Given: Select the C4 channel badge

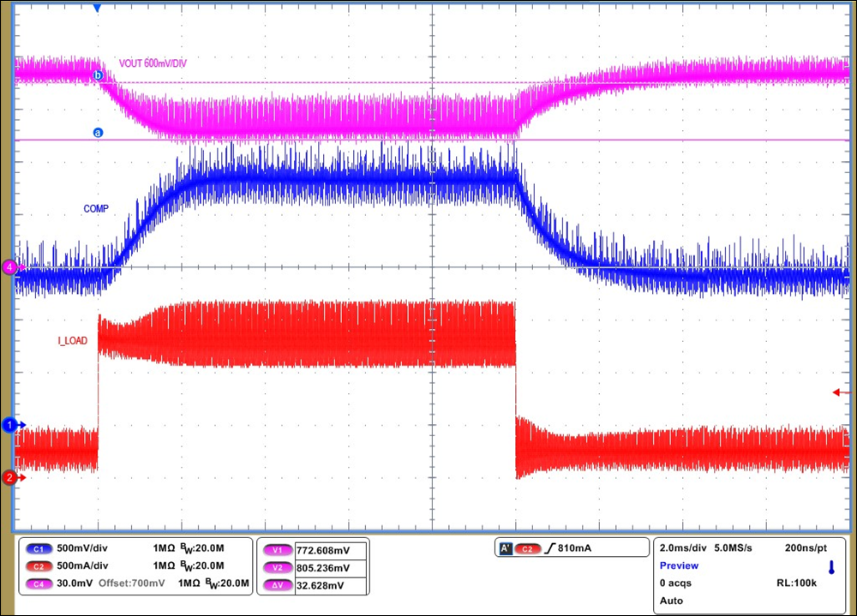Looking at the screenshot, I should 40,583.
